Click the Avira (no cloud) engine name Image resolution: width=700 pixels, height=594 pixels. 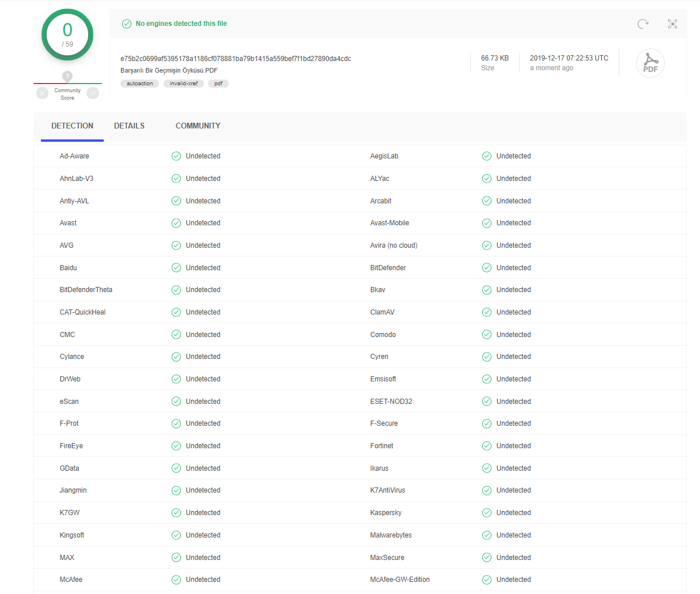click(x=393, y=245)
